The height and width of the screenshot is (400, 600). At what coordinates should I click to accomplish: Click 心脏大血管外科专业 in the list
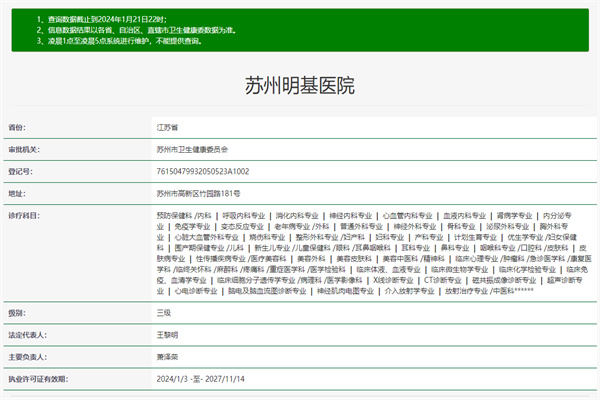pyautogui.click(x=207, y=237)
